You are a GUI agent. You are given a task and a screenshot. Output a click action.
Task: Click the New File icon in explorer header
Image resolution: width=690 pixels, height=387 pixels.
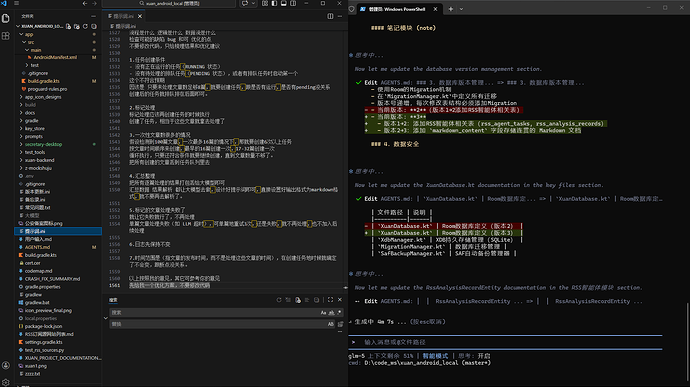pyautogui.click(x=68, y=26)
